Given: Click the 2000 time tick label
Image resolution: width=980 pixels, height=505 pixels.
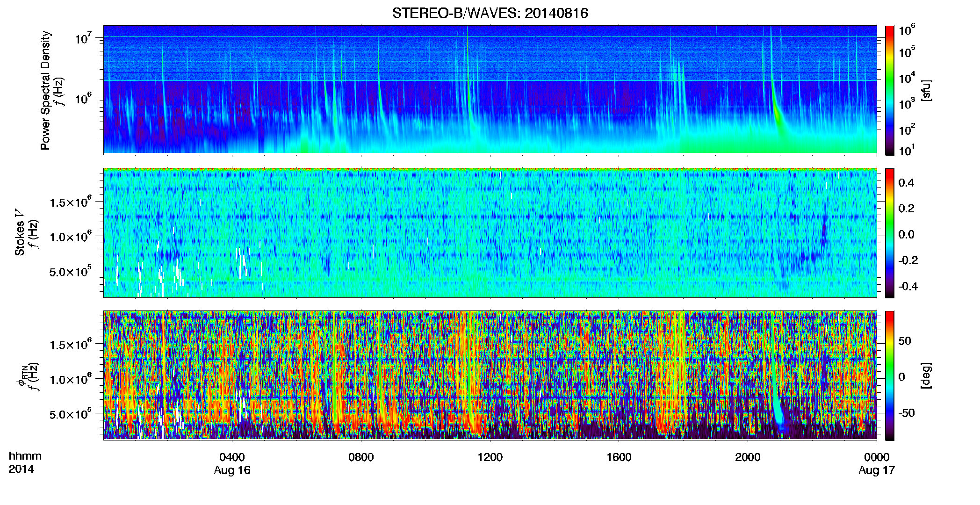Looking at the screenshot, I should click(x=748, y=457).
